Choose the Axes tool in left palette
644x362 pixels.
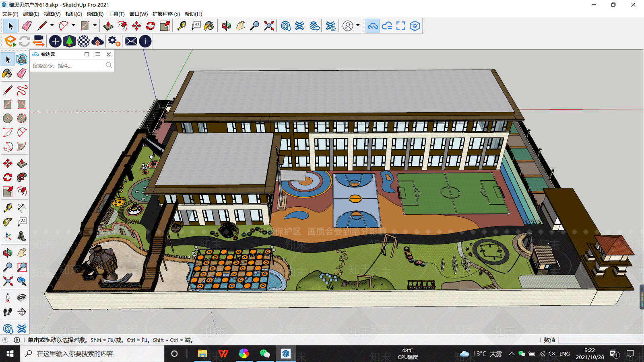click(x=8, y=236)
